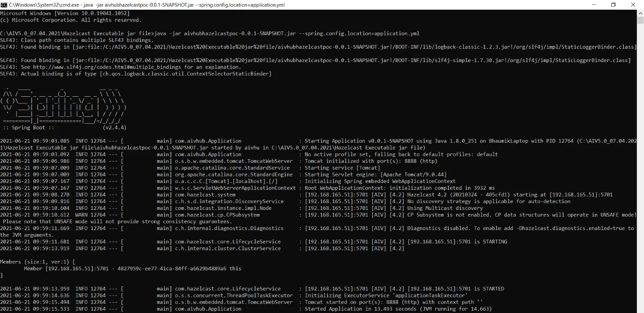Click 'Class path contains multiple SLF4J bindings.' line
Screen dimensions: 644x313
coord(76,40)
